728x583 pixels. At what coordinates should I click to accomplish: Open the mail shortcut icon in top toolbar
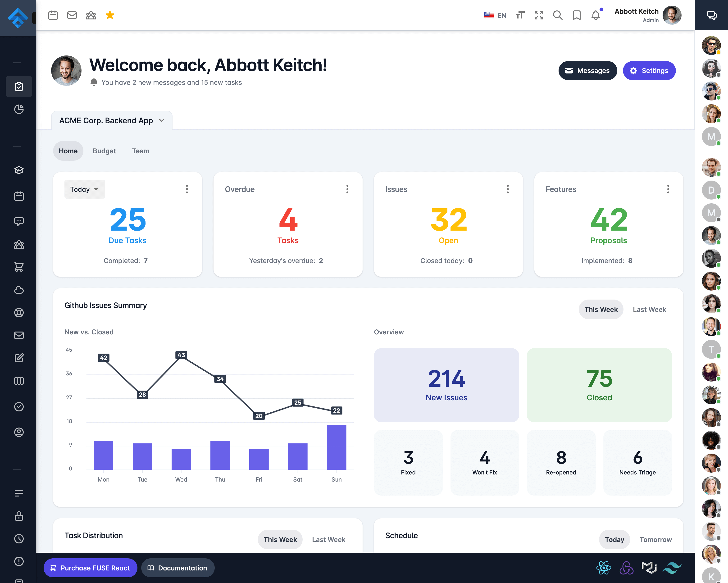[72, 15]
